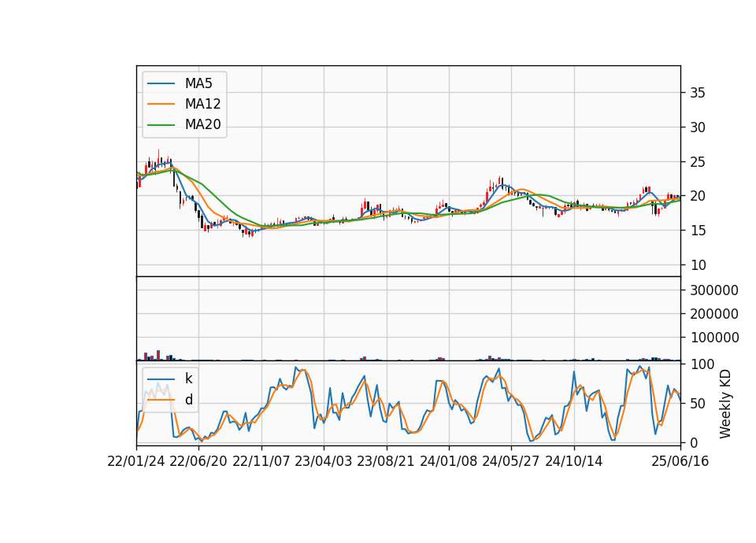Click the 25/06/16 date tick label
Screen dimensions: 756x543
click(x=680, y=462)
